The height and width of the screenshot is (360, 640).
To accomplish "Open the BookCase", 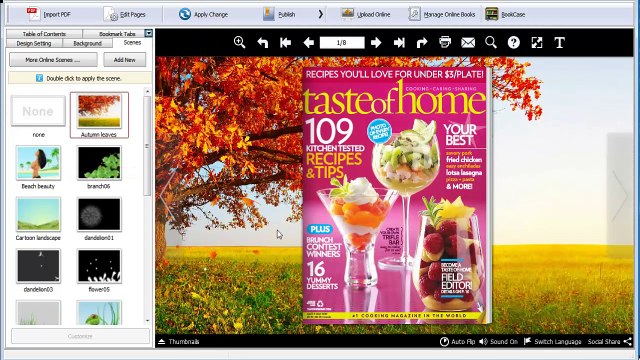I will click(505, 14).
